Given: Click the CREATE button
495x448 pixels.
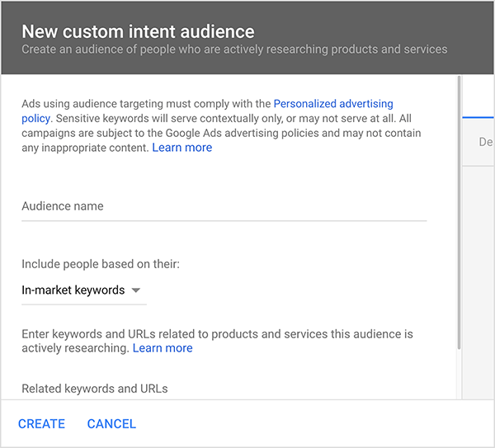Looking at the screenshot, I should [41, 424].
